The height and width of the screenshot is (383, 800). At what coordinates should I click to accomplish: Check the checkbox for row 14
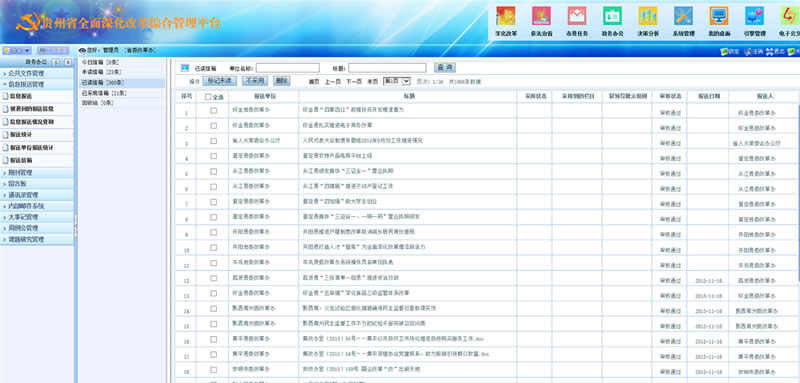pos(213,308)
